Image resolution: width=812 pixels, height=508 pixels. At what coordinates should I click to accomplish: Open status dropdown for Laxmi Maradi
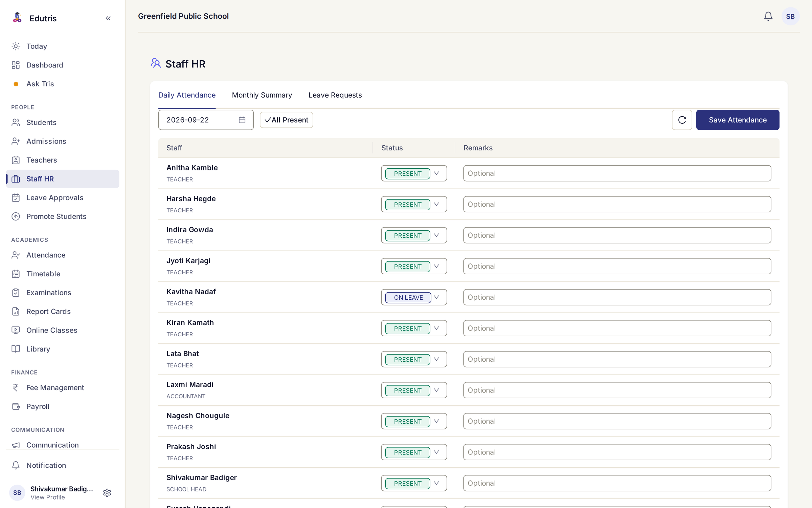[x=414, y=390]
